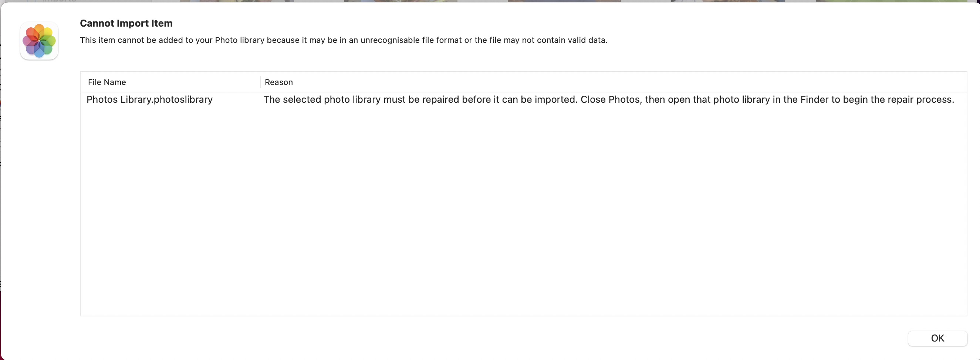This screenshot has height=360, width=980.
Task: Click 'Photo library' in the description sentence
Action: 239,40
